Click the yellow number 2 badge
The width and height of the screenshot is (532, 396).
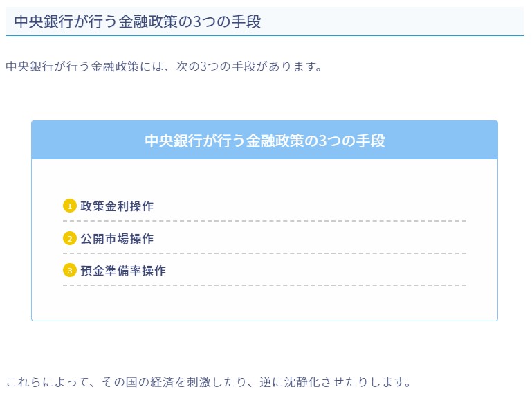69,238
